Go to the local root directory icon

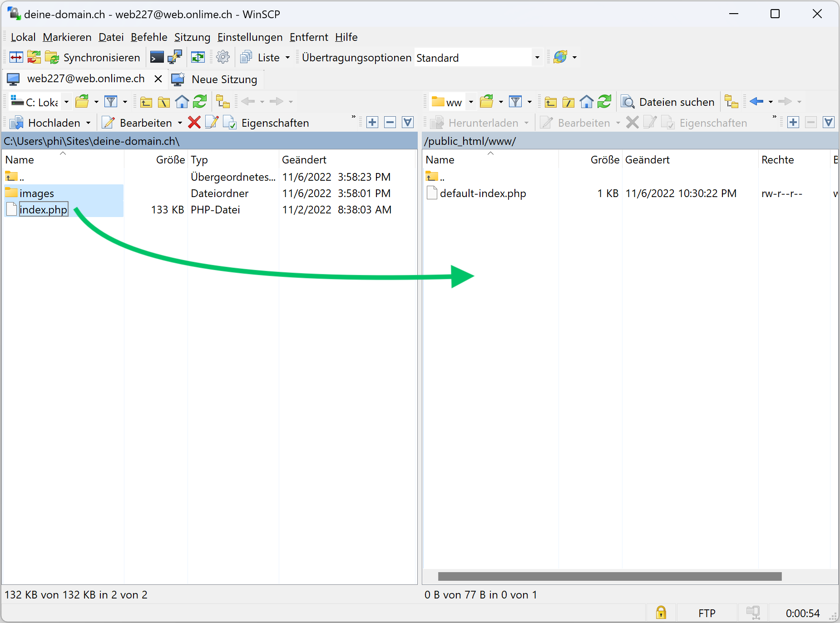[x=163, y=102]
